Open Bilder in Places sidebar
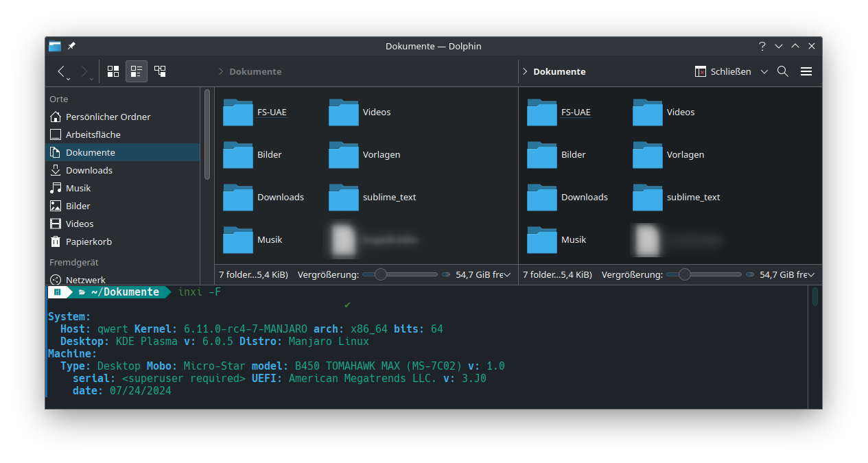This screenshot has height=463, width=868. (x=123, y=206)
